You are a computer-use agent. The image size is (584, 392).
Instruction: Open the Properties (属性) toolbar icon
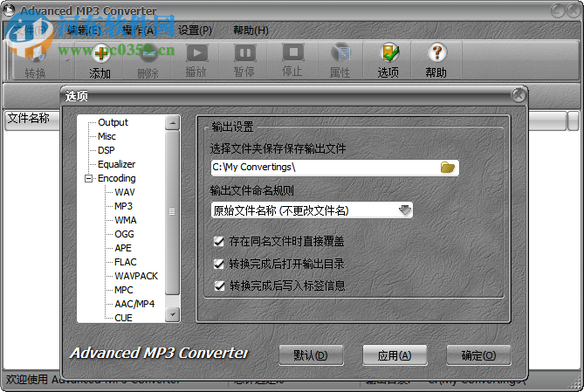click(340, 53)
